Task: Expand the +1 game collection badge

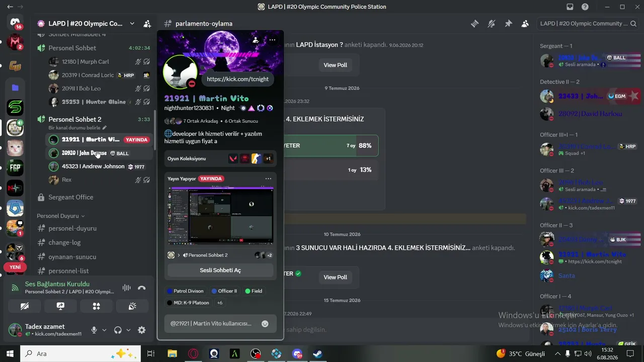Action: (x=268, y=159)
